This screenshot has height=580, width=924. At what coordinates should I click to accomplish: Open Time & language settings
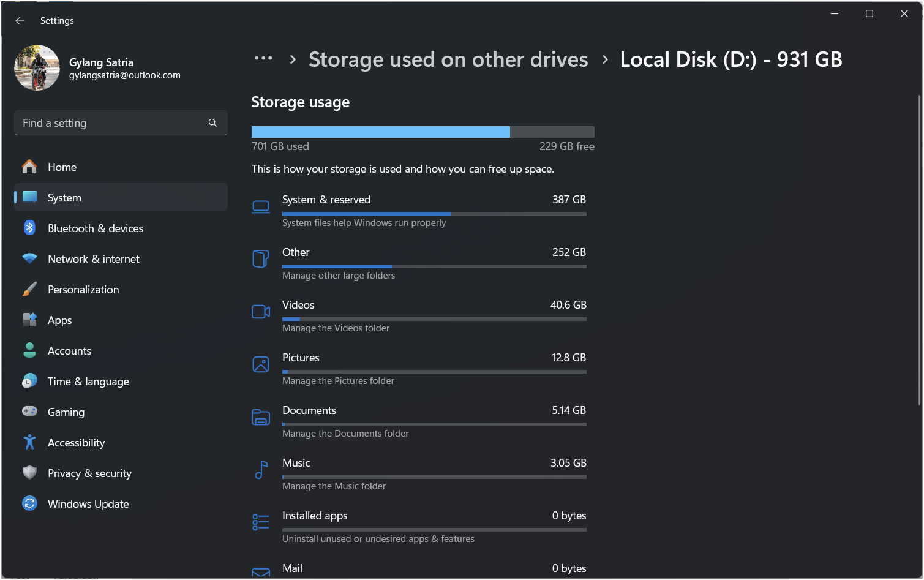coord(121,381)
